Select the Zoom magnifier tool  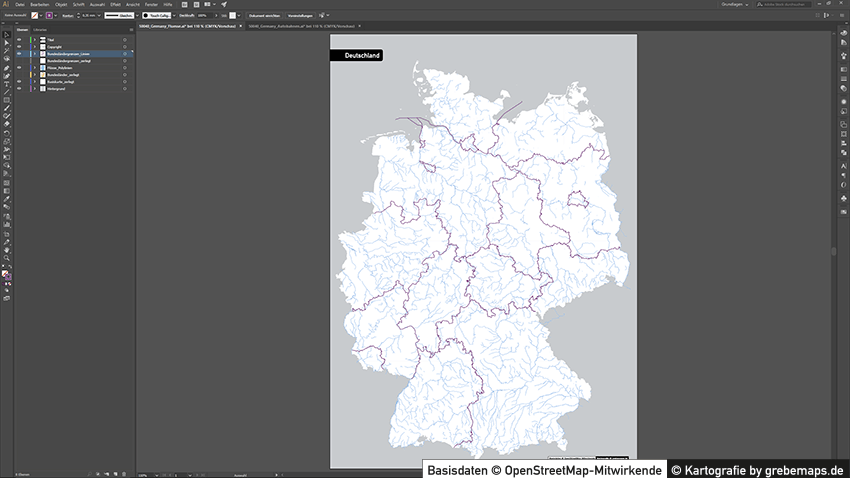point(6,258)
